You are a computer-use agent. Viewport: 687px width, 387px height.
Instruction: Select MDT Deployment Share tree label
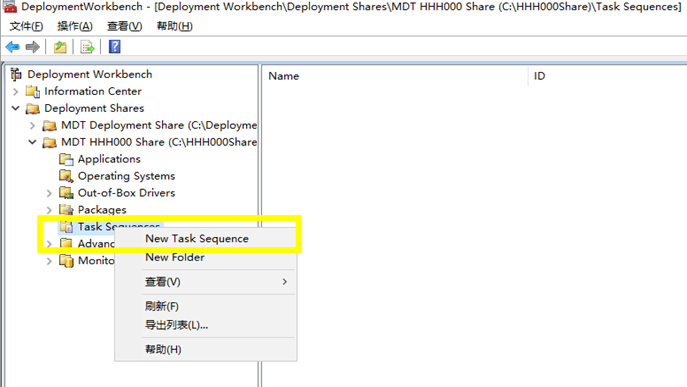coord(159,125)
